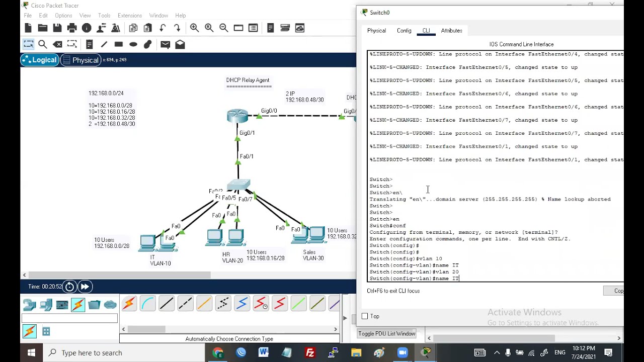Save the topology with the floppy icon
644x362 pixels.
[x=57, y=28]
